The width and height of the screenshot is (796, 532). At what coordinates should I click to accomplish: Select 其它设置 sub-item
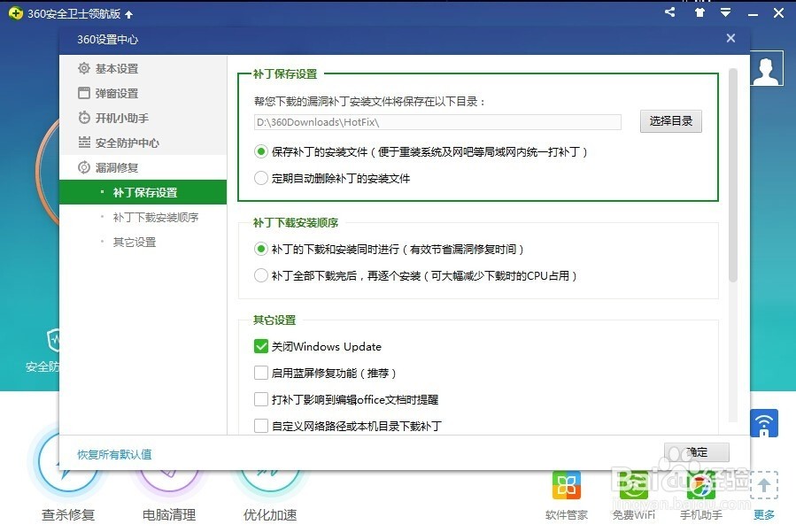tap(134, 243)
